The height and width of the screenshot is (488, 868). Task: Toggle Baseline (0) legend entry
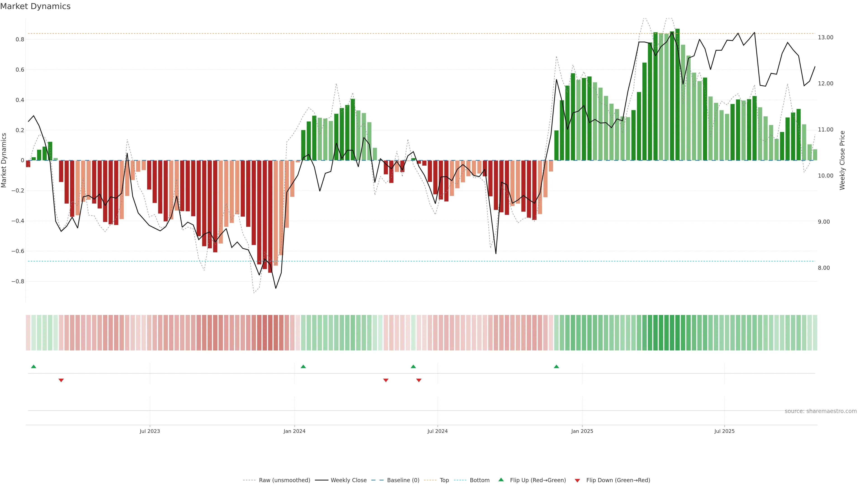(403, 480)
